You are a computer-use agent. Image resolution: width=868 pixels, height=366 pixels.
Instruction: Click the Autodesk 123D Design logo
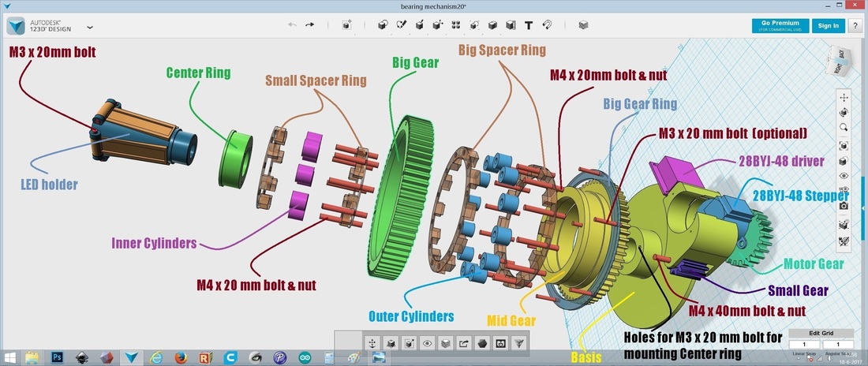[16, 25]
